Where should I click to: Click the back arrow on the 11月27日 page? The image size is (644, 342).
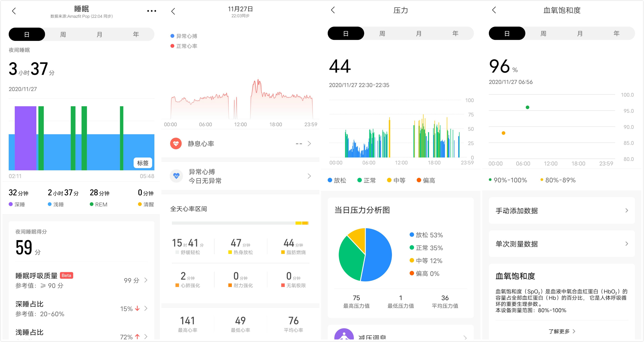173,11
